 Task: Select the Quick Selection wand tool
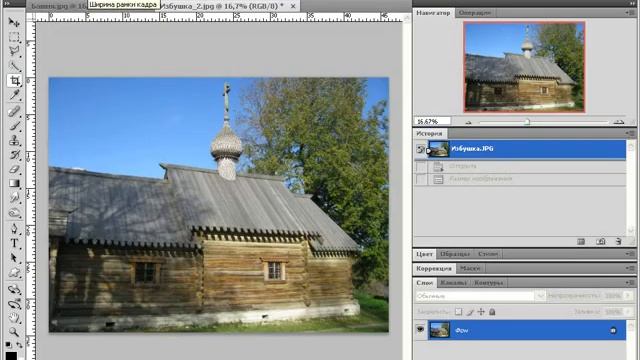(x=14, y=66)
